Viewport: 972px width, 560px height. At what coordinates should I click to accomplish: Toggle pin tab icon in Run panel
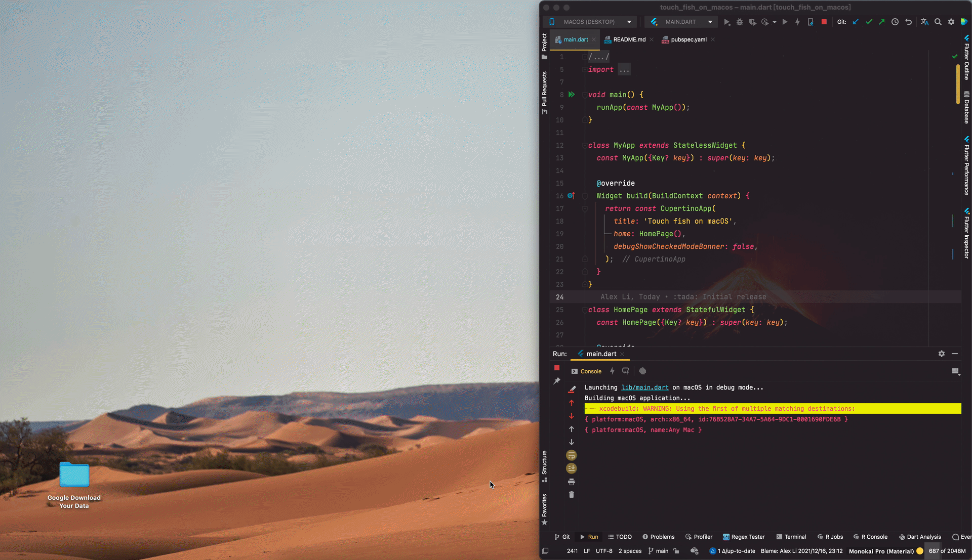pos(557,381)
